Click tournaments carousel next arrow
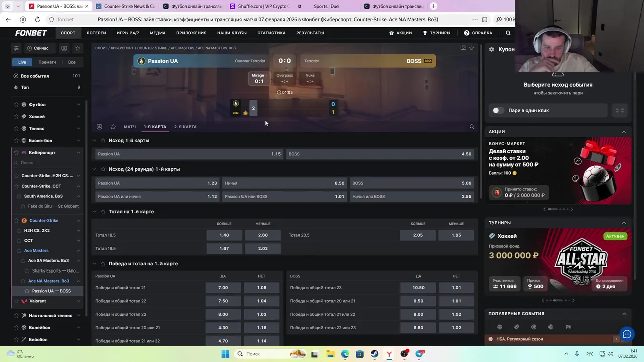Image resolution: width=644 pixels, height=362 pixels. point(573,301)
